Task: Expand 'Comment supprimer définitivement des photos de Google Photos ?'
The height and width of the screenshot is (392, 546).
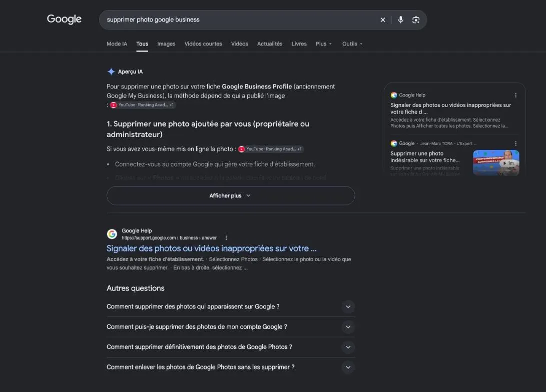Action: pyautogui.click(x=231, y=347)
